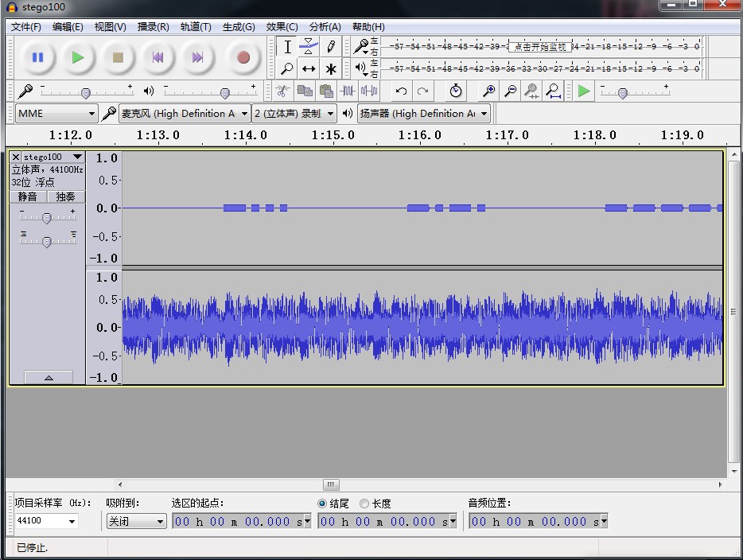
Task: Select the asterisk Multi-tool mode
Action: pos(331,68)
